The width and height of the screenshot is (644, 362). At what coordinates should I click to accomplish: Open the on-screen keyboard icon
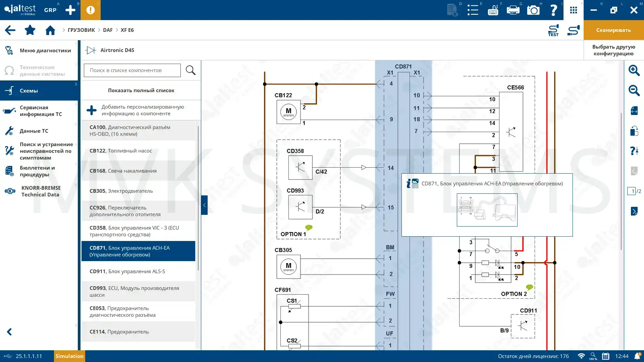[493, 10]
